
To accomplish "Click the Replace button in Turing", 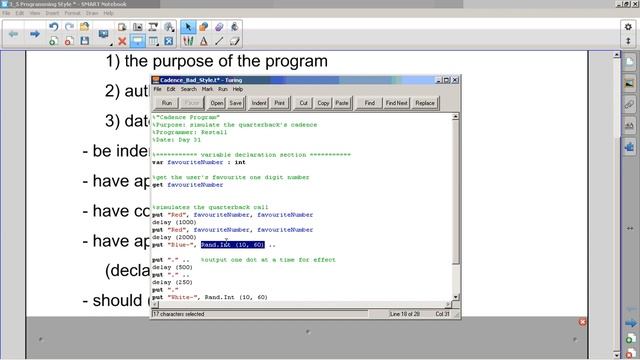I will 425,103.
